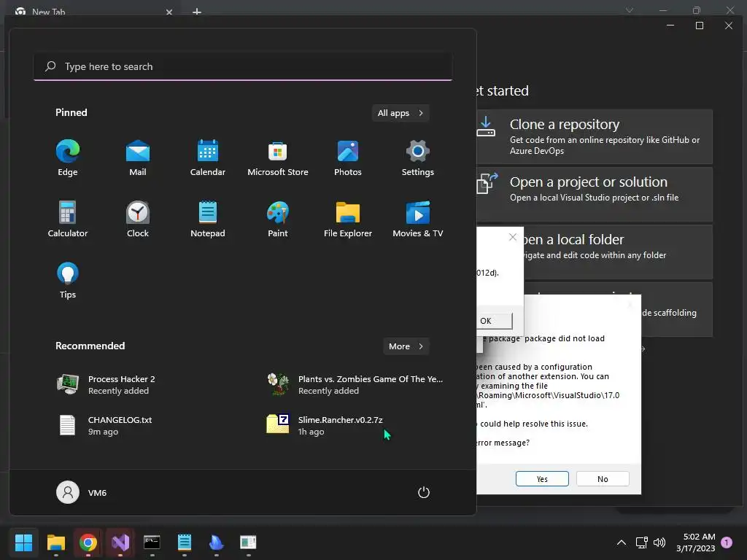Click the Start menu search box
Screen dimensions: 747x560
tap(243, 66)
